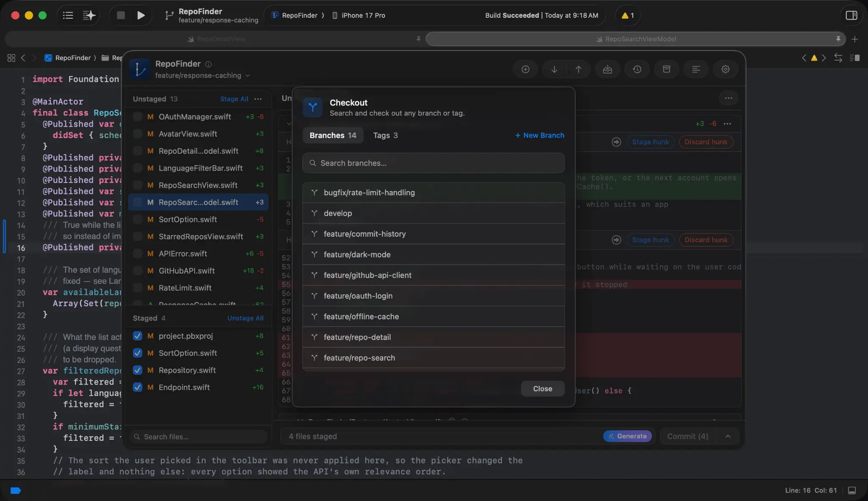The width and height of the screenshot is (868, 501).
Task: Click the Search branches field
Action: tap(434, 163)
